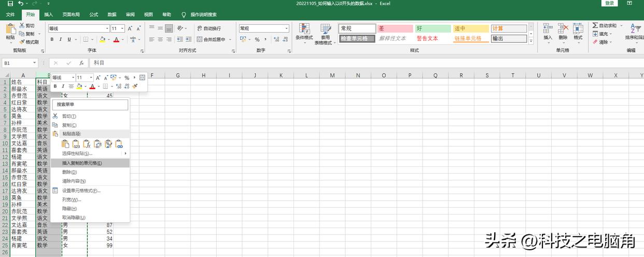The width and height of the screenshot is (644, 257).
Task: Switch to the 页面布局 ribbon tab
Action: tap(71, 15)
